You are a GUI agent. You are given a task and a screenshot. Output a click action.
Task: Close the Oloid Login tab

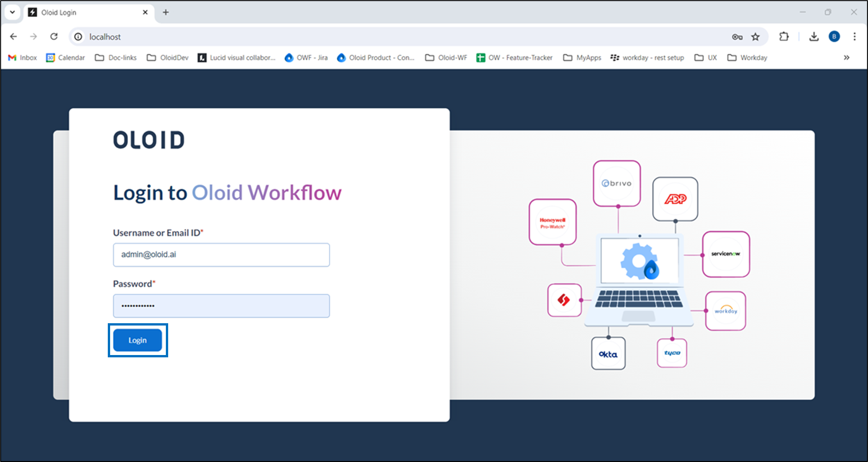click(145, 12)
